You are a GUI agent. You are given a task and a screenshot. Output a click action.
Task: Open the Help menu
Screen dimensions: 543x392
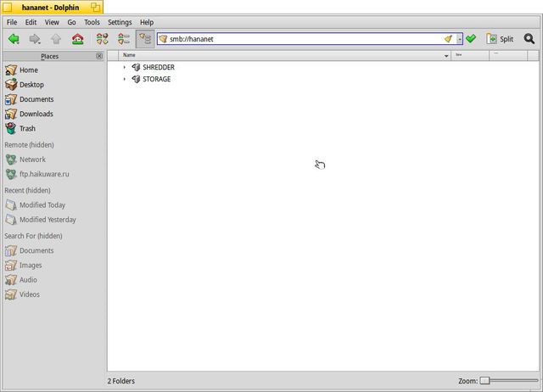(x=147, y=22)
